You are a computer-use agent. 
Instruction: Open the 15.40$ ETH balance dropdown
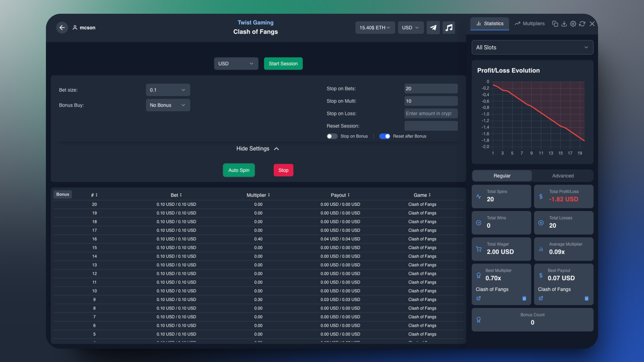(375, 27)
